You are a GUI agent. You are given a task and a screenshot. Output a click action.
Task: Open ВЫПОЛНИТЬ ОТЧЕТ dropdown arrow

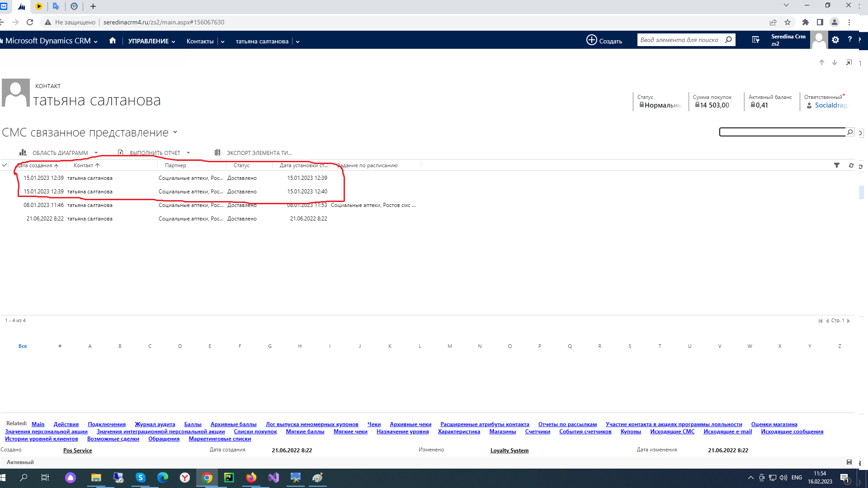point(189,153)
